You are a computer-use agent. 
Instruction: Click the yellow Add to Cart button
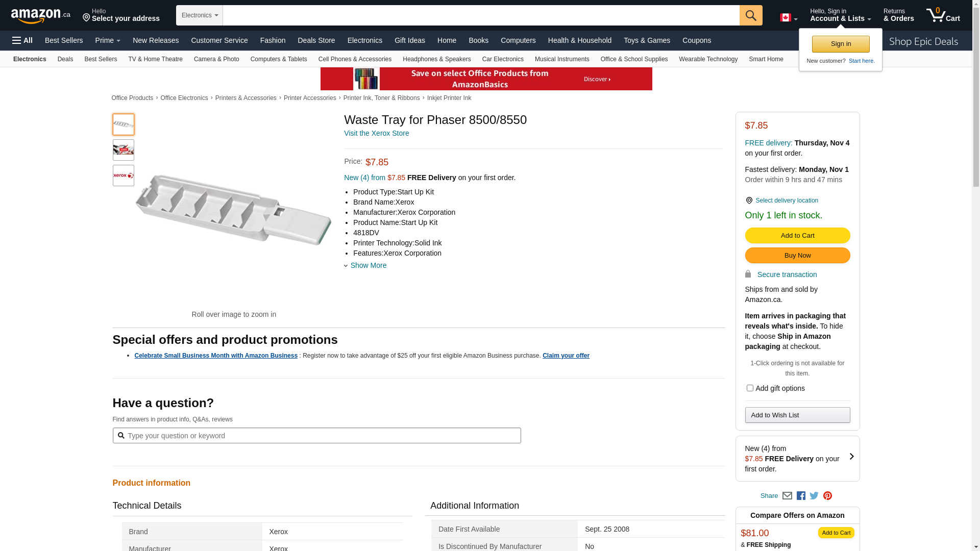pyautogui.click(x=797, y=235)
